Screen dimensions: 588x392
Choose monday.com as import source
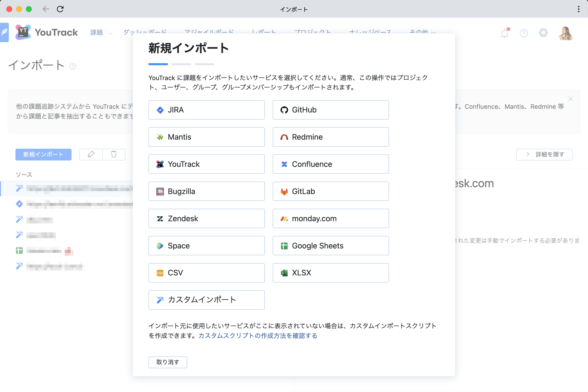point(330,218)
